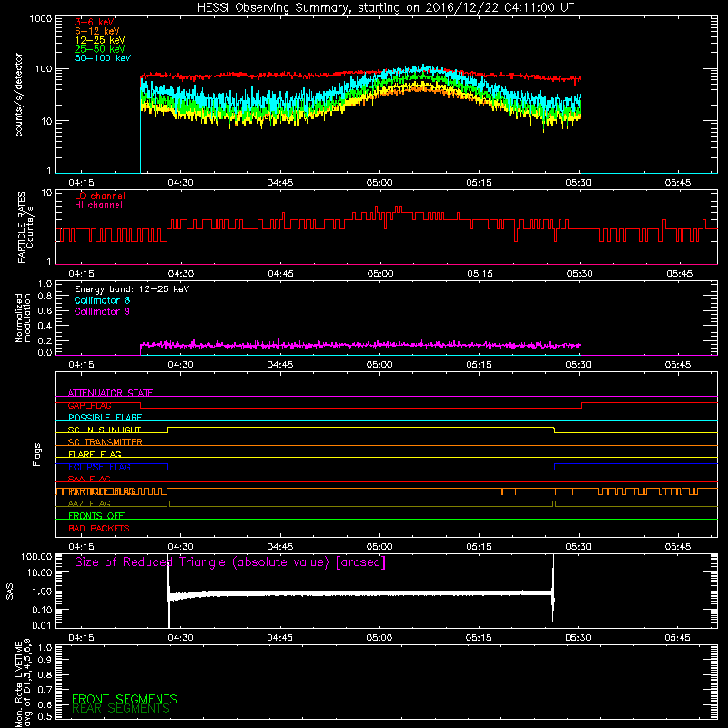This screenshot has width=728, height=728.
Task: Click the HESSI Observing Summary plot title
Action: (x=386, y=8)
